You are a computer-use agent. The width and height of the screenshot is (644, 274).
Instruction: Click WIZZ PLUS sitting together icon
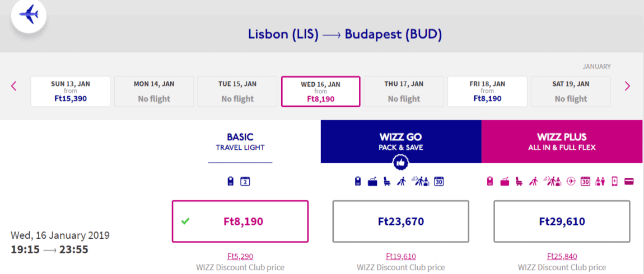coord(600,181)
